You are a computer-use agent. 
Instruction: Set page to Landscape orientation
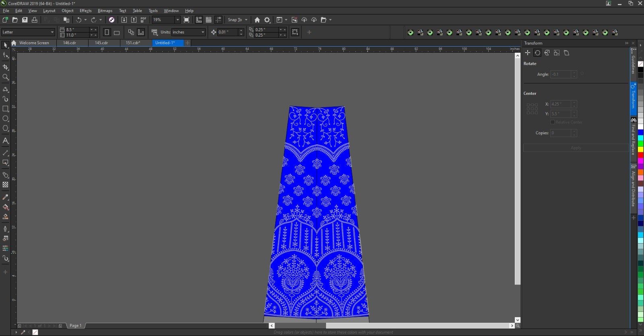pos(117,32)
